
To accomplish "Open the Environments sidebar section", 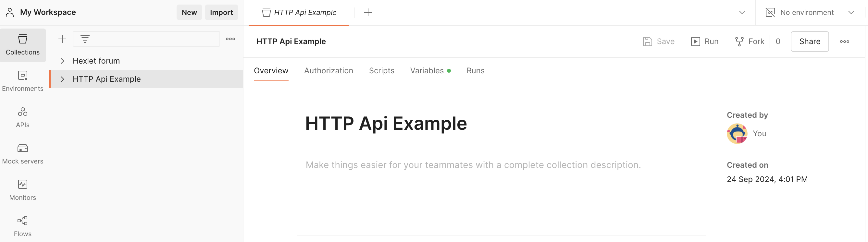I will point(23,81).
